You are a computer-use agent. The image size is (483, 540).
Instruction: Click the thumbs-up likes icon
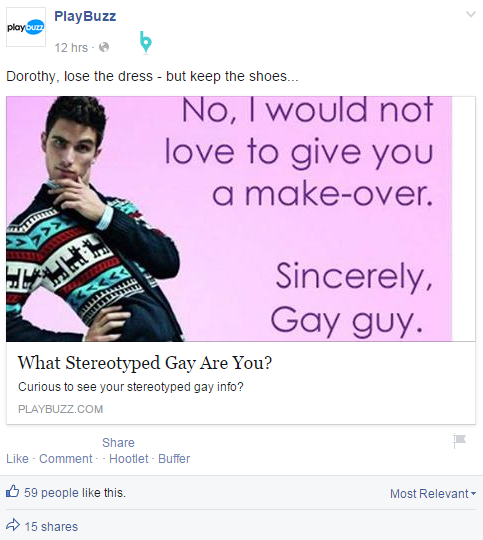point(13,491)
